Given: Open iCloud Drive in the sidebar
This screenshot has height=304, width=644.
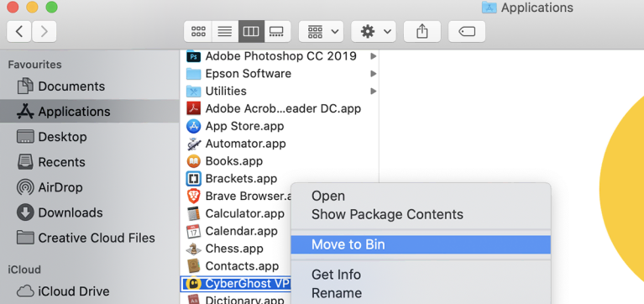Looking at the screenshot, I should pyautogui.click(x=63, y=291).
